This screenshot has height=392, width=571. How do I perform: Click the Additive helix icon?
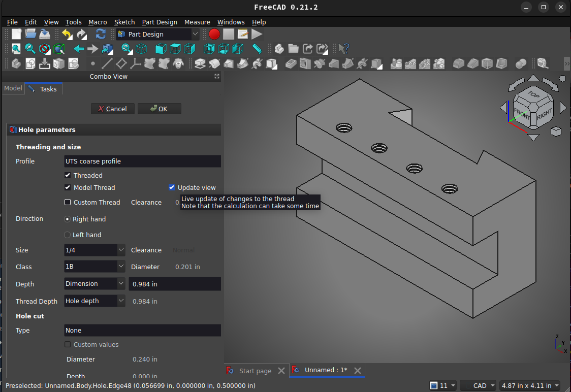click(257, 63)
